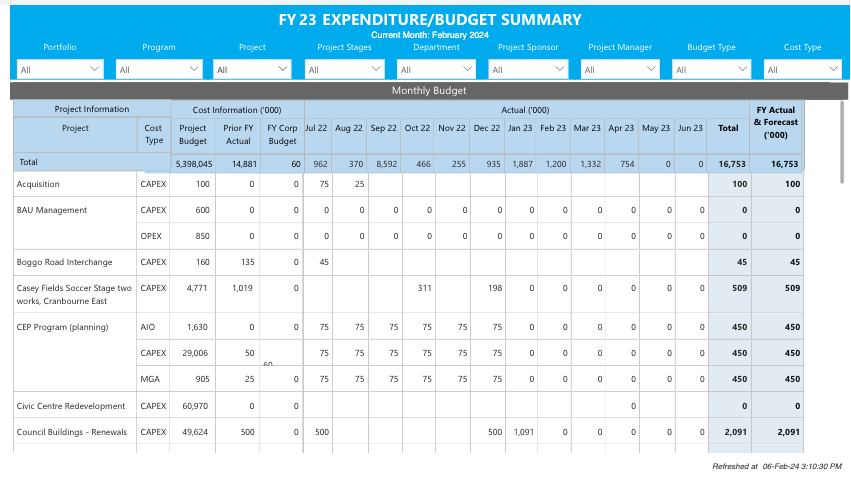Click the FY Corp Budget column header

[282, 134]
